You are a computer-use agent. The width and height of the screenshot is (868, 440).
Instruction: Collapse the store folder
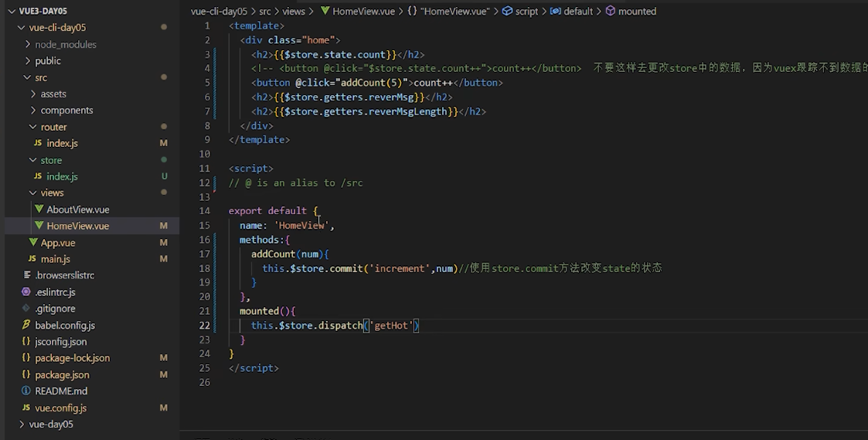(x=33, y=159)
